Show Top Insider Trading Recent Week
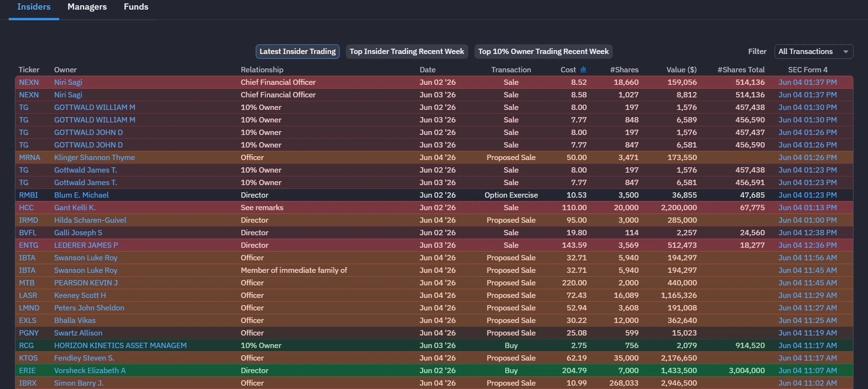The image size is (868, 389). pyautogui.click(x=407, y=52)
